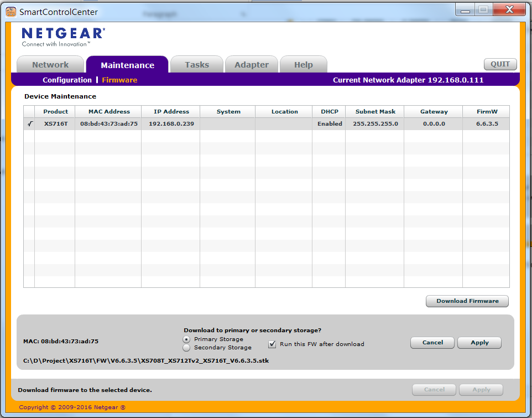Click the DHCP column header
Viewport: 532px width, 418px height.
[329, 112]
